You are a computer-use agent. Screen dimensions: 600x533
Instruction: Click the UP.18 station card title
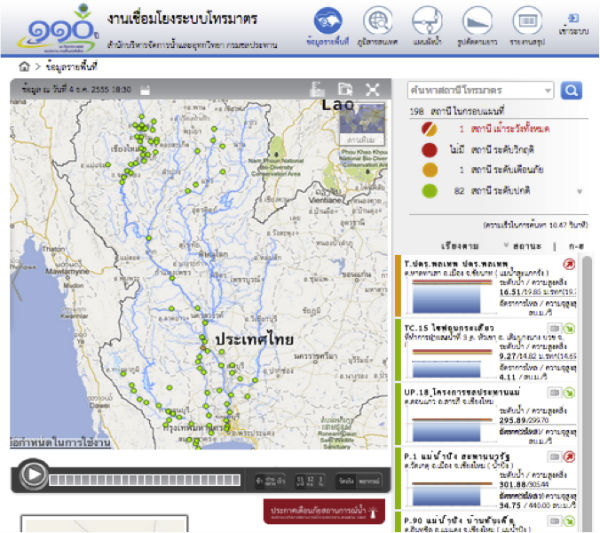(x=461, y=392)
